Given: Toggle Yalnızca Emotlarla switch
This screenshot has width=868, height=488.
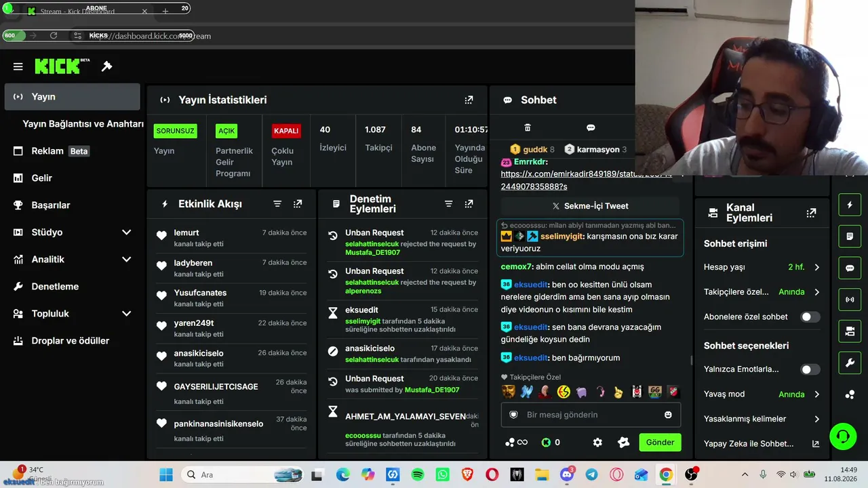Looking at the screenshot, I should (x=810, y=369).
